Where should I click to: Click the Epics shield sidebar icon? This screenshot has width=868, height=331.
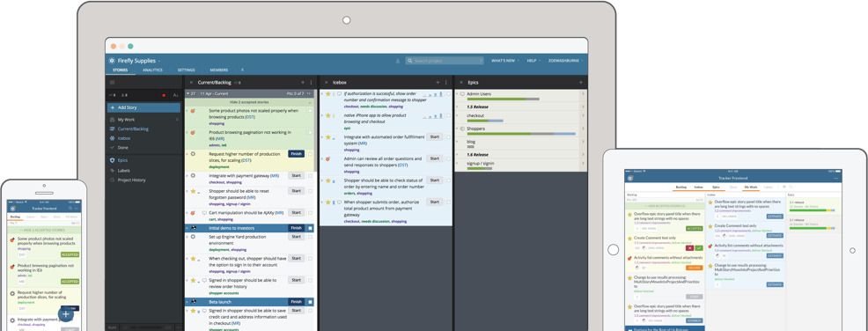[113, 160]
